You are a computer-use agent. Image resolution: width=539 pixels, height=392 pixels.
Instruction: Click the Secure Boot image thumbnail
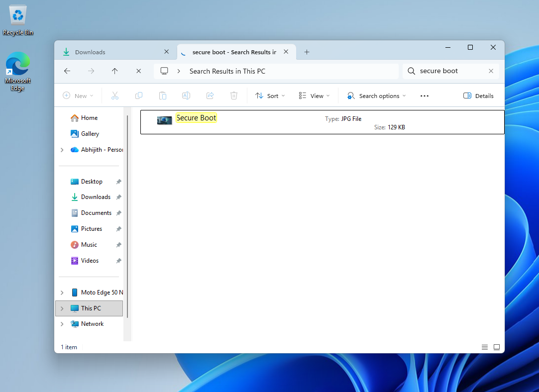pyautogui.click(x=164, y=120)
